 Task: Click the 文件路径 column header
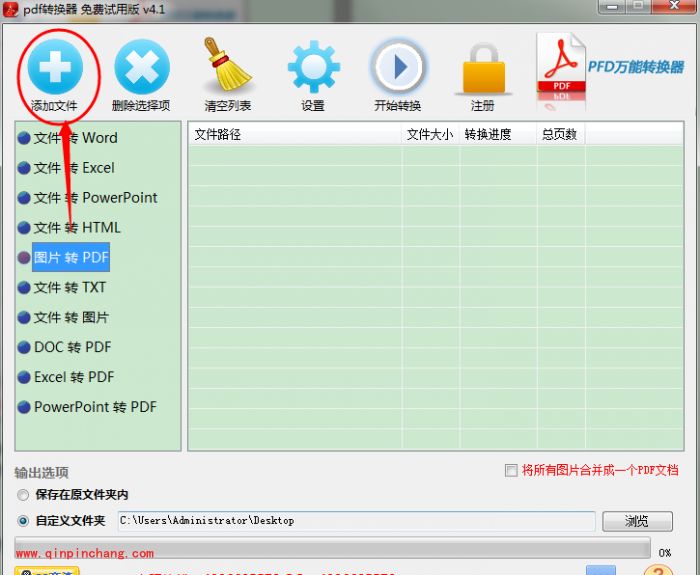coord(295,134)
